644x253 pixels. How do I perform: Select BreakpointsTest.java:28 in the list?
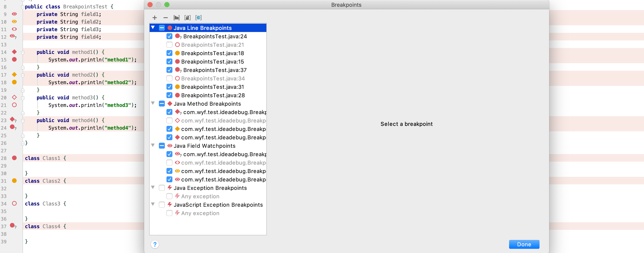click(213, 95)
